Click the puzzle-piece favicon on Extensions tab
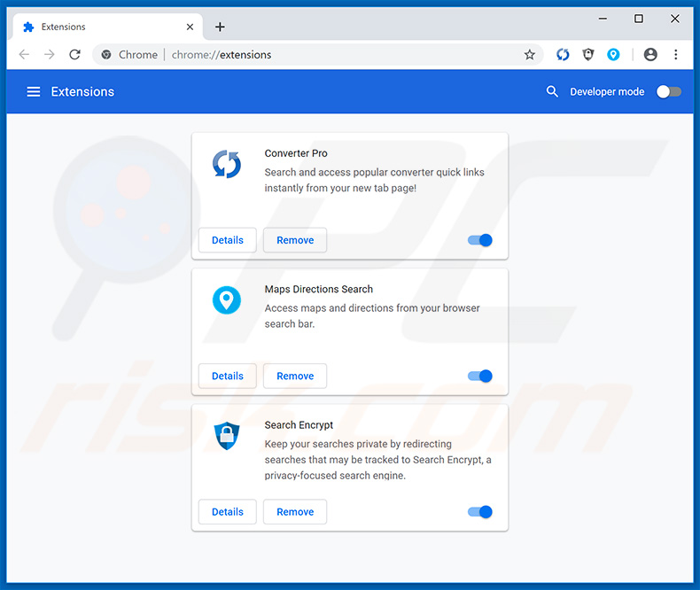This screenshot has height=590, width=700. (x=28, y=27)
